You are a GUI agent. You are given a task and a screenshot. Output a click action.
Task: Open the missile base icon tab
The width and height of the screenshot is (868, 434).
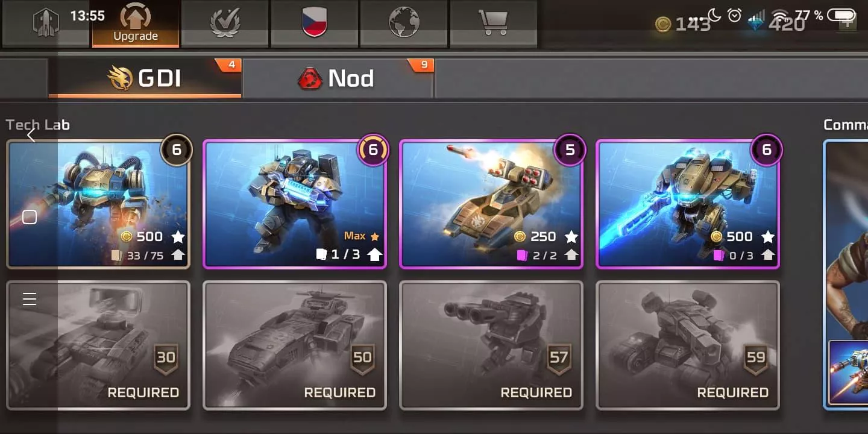[x=46, y=24]
